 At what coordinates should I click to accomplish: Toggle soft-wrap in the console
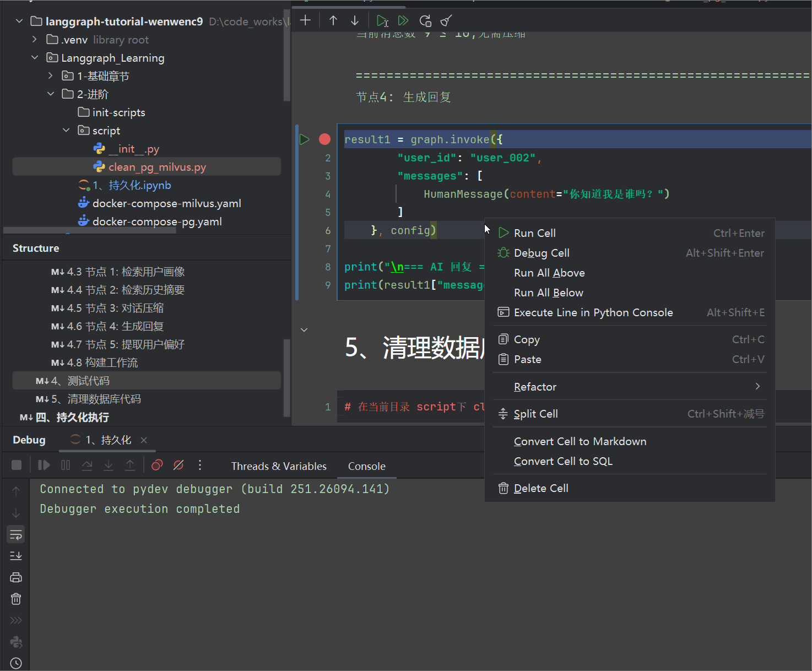tap(16, 534)
